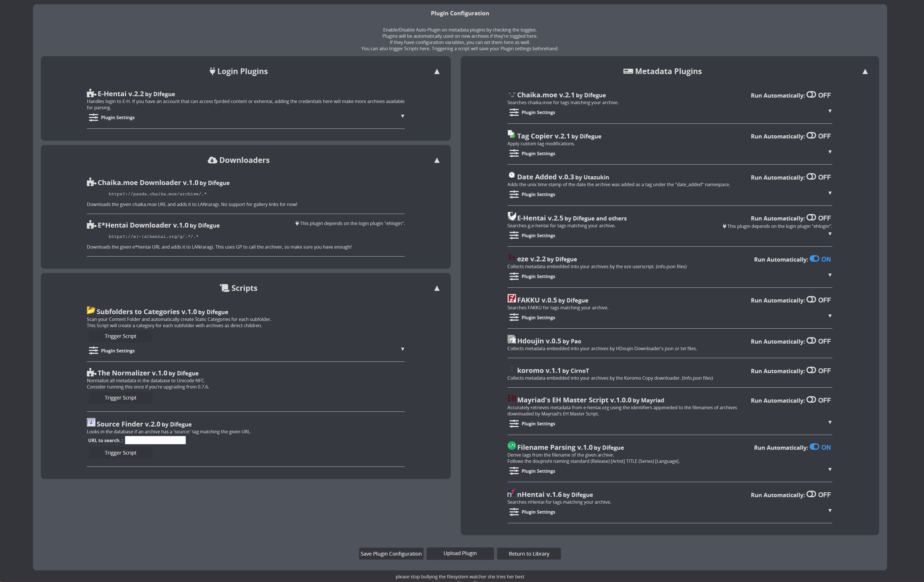
Task: Collapse the Metadata Plugins section
Action: pyautogui.click(x=865, y=72)
